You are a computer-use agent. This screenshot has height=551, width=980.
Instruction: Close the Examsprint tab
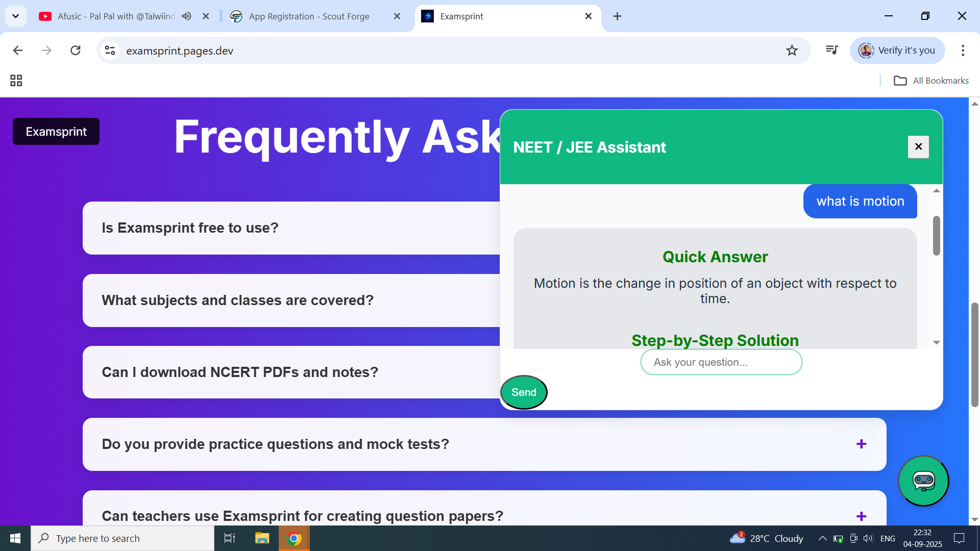(589, 16)
